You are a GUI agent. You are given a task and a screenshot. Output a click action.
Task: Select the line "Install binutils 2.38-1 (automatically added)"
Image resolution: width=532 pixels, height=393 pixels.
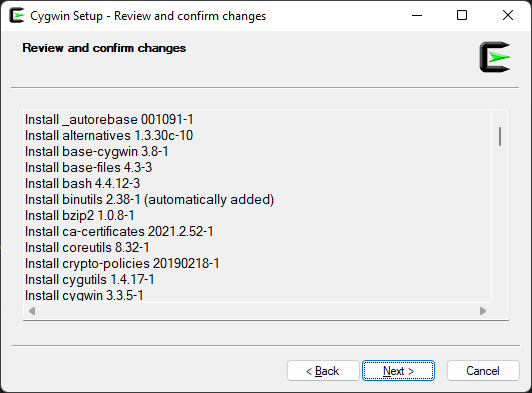pos(150,199)
